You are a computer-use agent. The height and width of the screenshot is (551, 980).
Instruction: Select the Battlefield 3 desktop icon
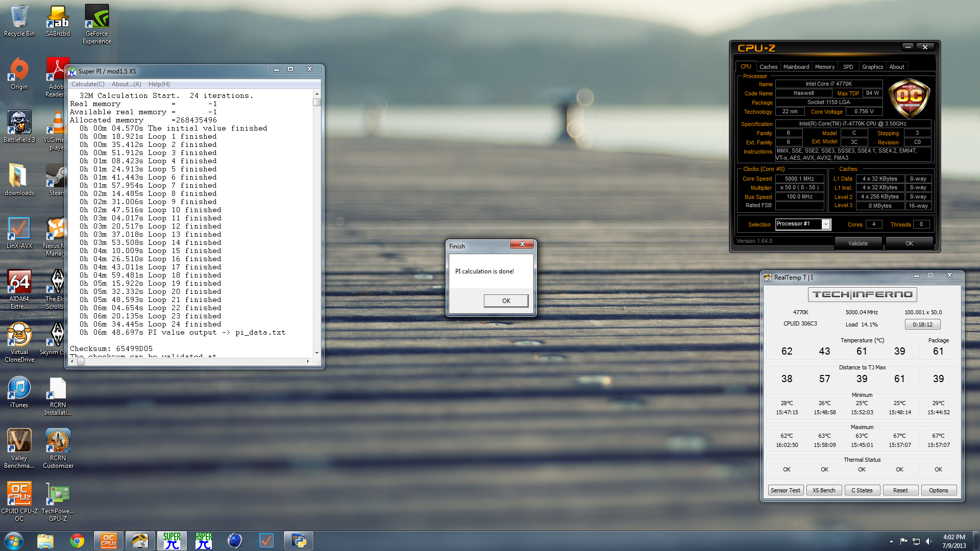tap(19, 127)
